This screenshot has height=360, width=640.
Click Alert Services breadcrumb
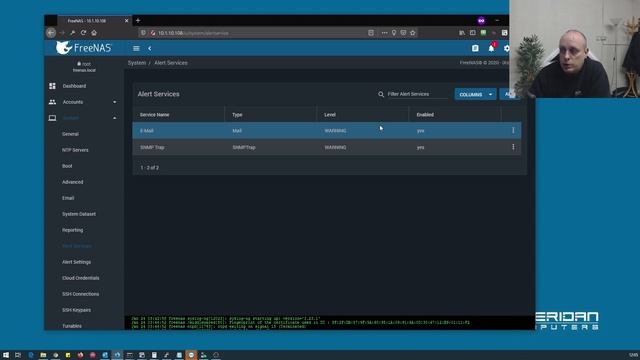(171, 63)
